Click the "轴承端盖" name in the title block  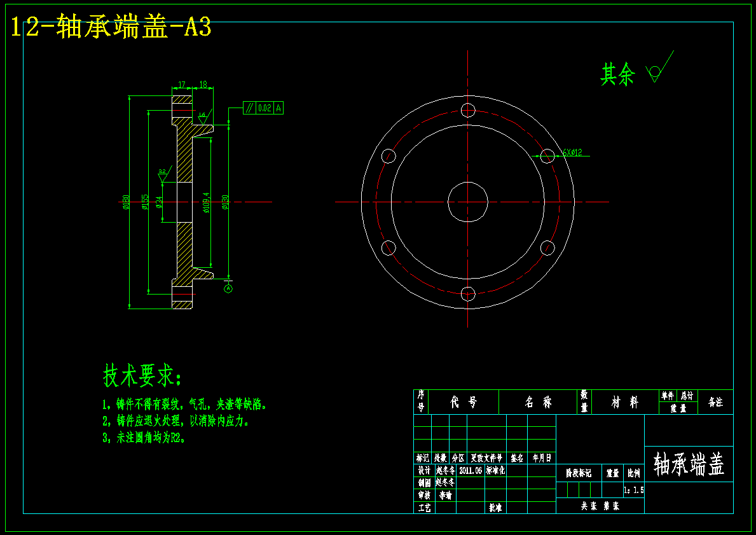(x=689, y=464)
